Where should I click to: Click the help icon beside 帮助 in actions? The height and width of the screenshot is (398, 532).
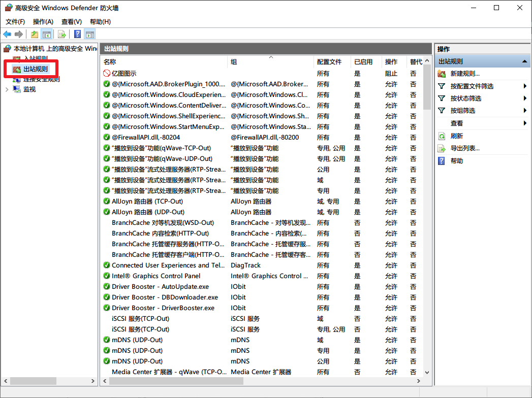click(442, 161)
